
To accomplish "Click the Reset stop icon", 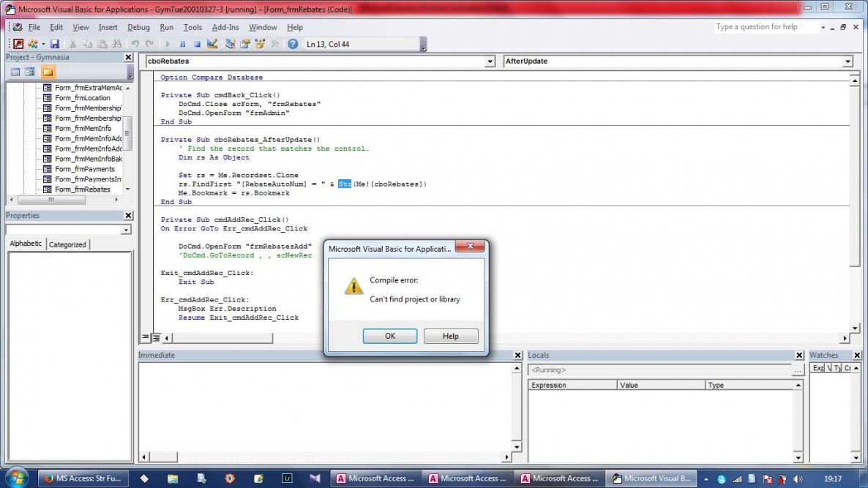I will 197,44.
